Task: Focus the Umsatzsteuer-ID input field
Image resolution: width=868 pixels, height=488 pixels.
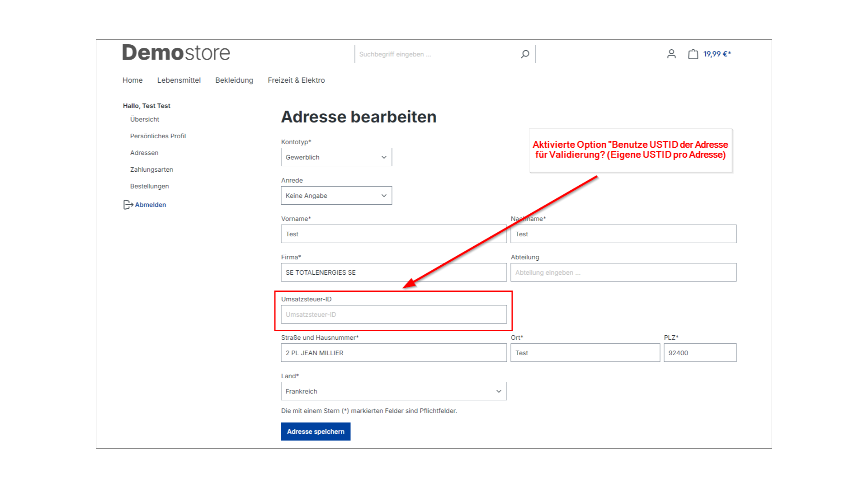Action: [x=394, y=314]
